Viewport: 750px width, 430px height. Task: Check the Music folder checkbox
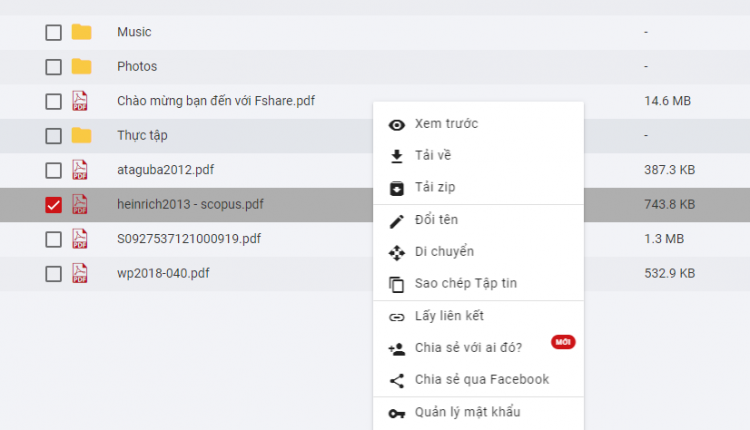pyautogui.click(x=54, y=33)
